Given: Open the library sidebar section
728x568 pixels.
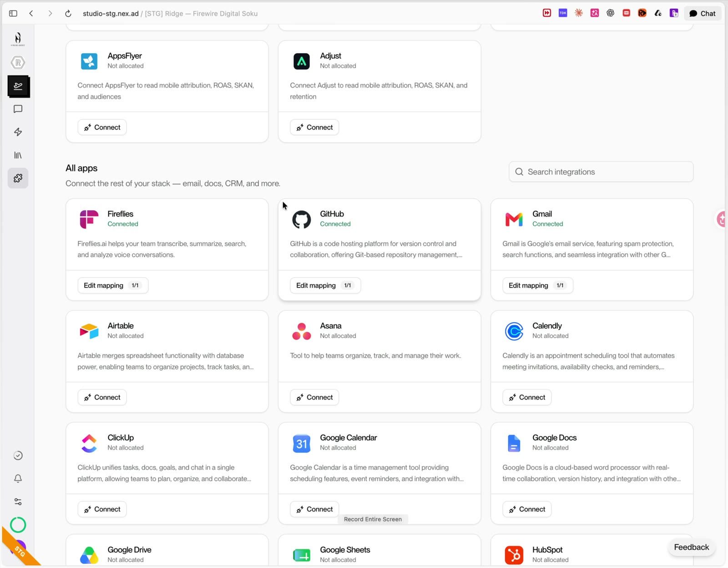Looking at the screenshot, I should click(x=18, y=155).
